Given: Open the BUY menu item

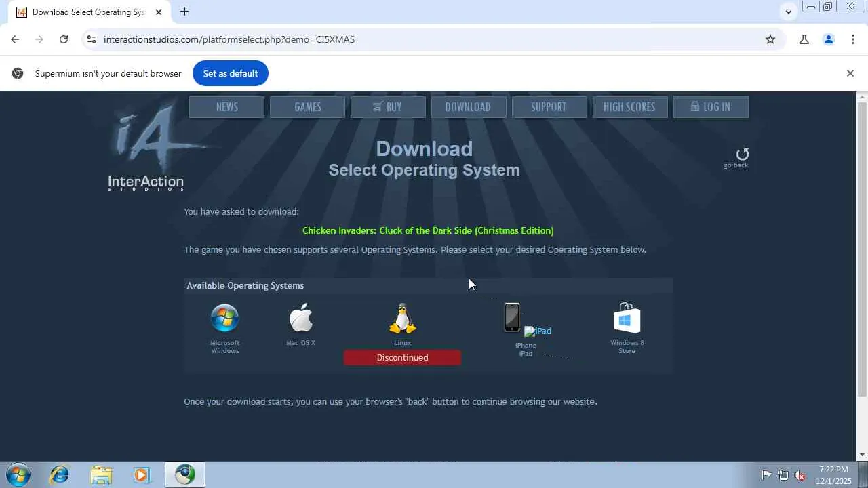Looking at the screenshot, I should tap(388, 107).
